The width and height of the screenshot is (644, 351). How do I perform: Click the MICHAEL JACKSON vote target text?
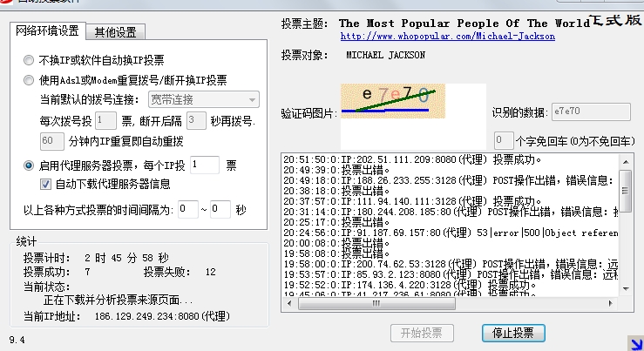point(386,55)
